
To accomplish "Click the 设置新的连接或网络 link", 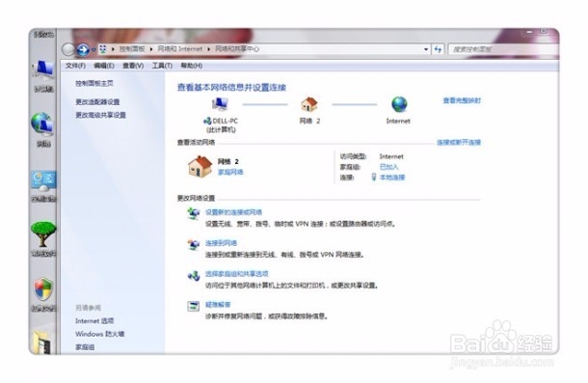I will [233, 212].
